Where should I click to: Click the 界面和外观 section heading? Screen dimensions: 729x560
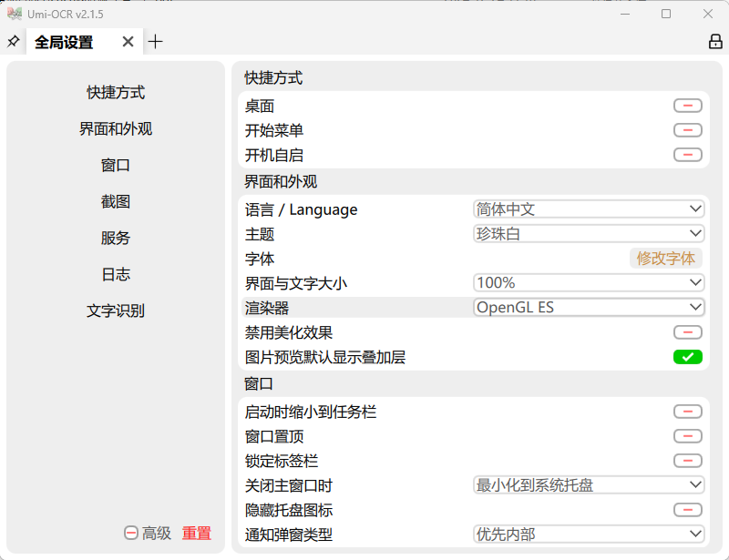281,181
